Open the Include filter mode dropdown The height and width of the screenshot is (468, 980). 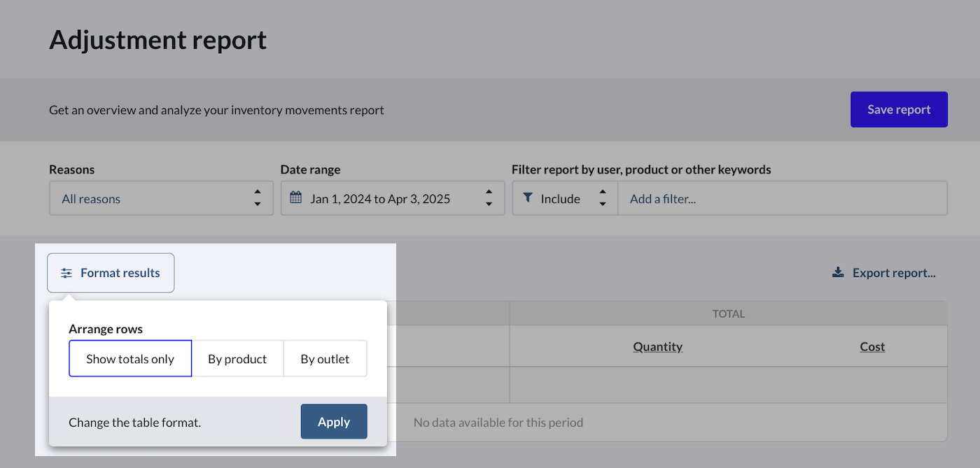tap(561, 199)
